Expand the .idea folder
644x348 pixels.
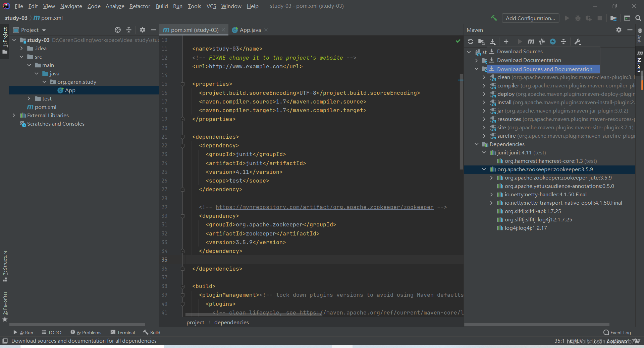[21, 48]
